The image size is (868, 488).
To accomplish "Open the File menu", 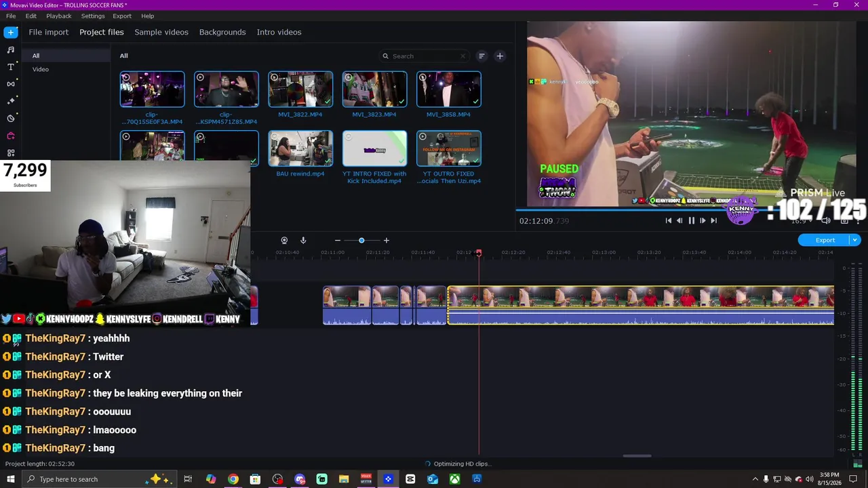I will tap(11, 16).
